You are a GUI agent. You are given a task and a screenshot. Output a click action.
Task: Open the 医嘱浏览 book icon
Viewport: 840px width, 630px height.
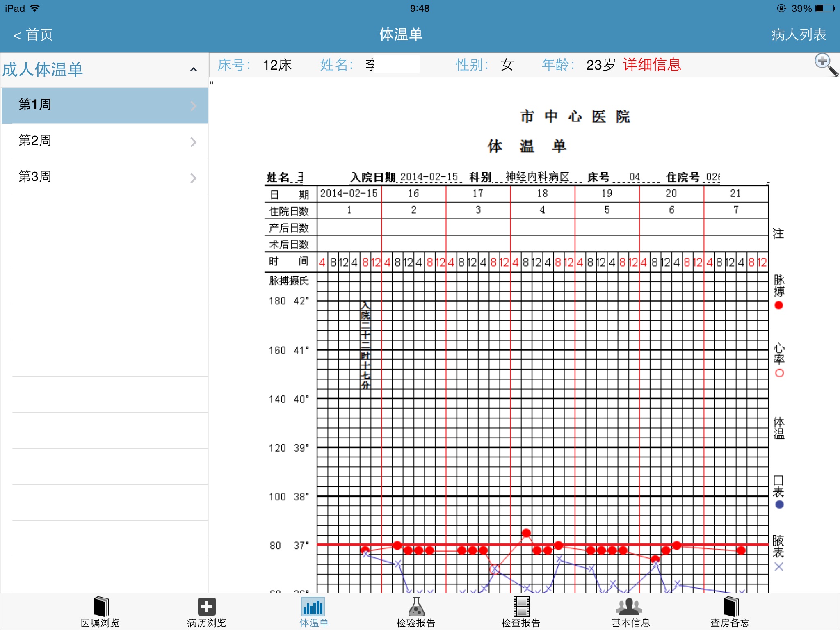tap(101, 606)
